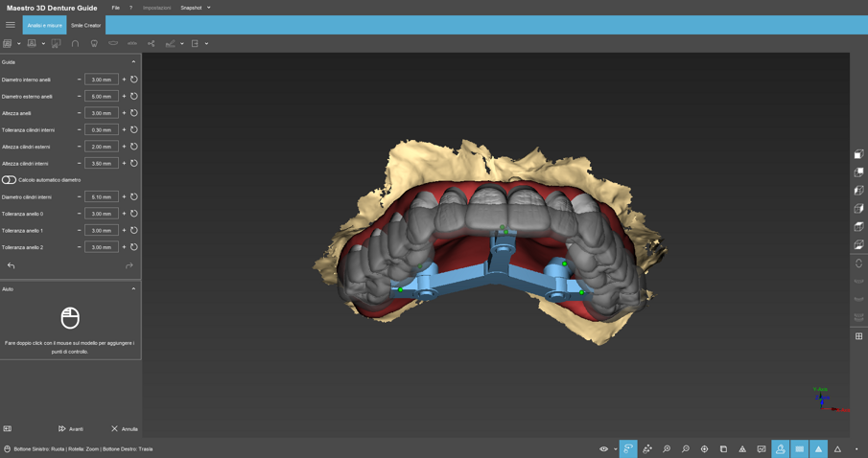Center view with the target crosshair icon
The height and width of the screenshot is (458, 868).
click(x=704, y=448)
